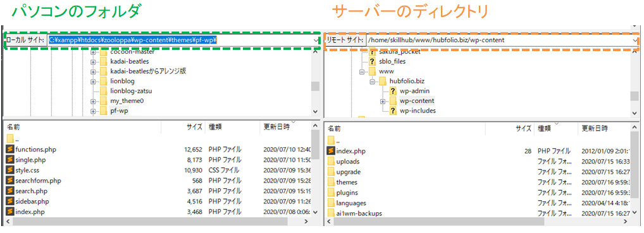Click the folder icon beside hubfolio.biz

[383, 81]
